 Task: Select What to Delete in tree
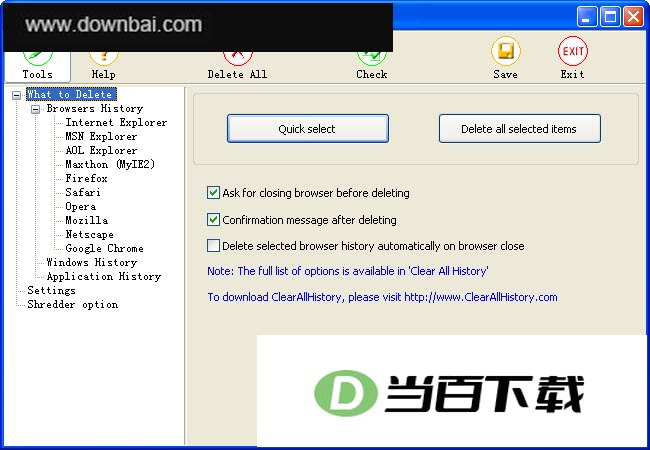(x=71, y=94)
